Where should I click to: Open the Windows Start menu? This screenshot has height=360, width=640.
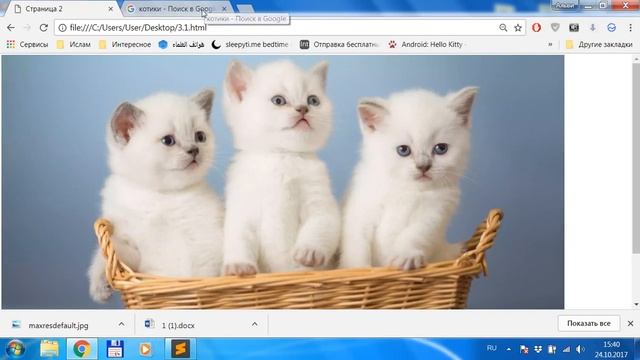pyautogui.click(x=15, y=349)
